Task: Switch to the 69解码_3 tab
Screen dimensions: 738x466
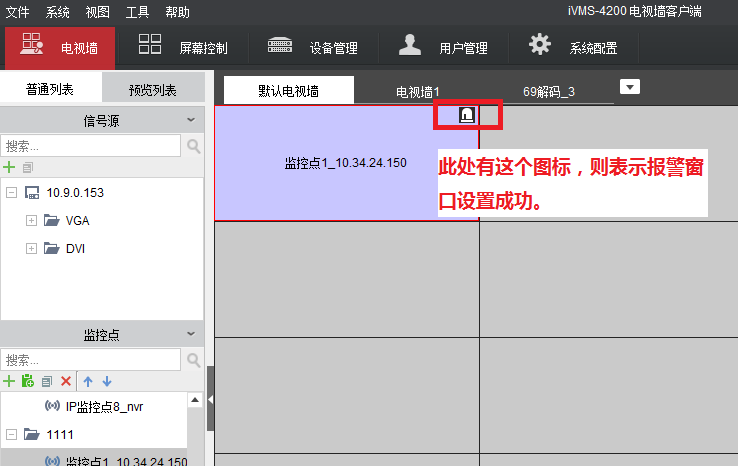Action: 549,91
